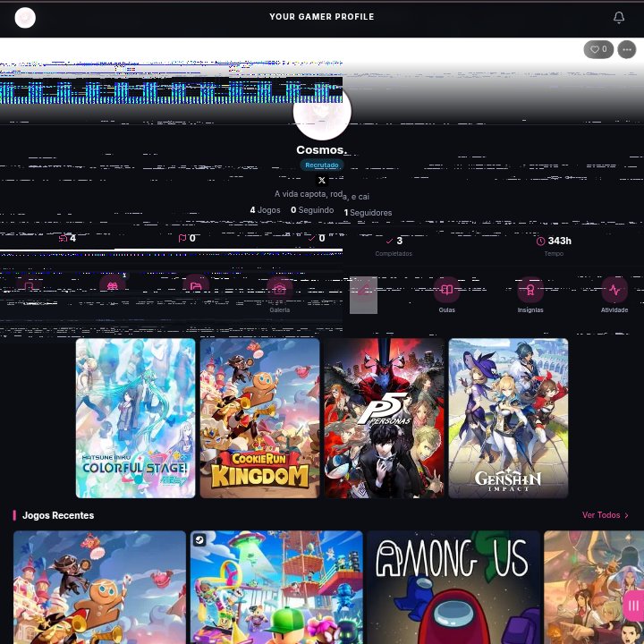The height and width of the screenshot is (644, 644).
Task: Open the Among Us recent game card
Action: [x=453, y=588]
